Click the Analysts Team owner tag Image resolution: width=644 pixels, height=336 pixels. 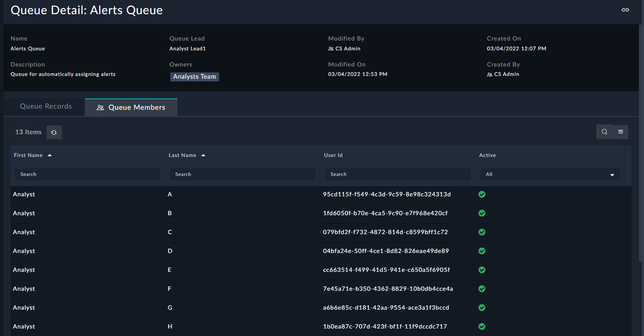coord(194,77)
